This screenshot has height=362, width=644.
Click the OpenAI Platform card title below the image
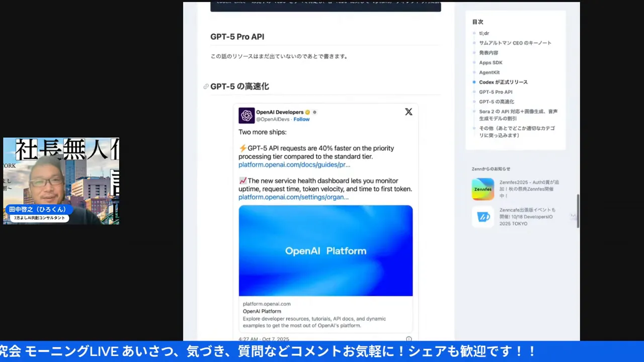pos(262,311)
